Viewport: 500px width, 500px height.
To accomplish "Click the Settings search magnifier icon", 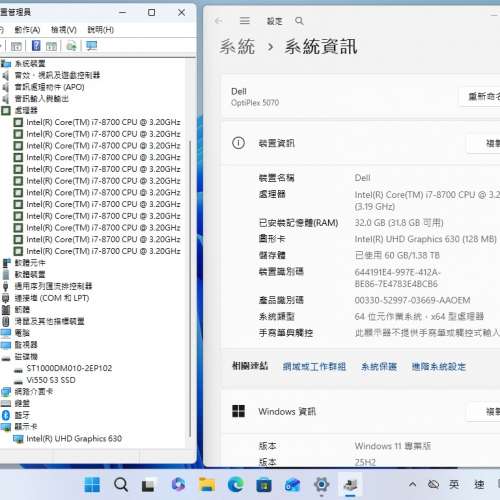I will point(299,21).
